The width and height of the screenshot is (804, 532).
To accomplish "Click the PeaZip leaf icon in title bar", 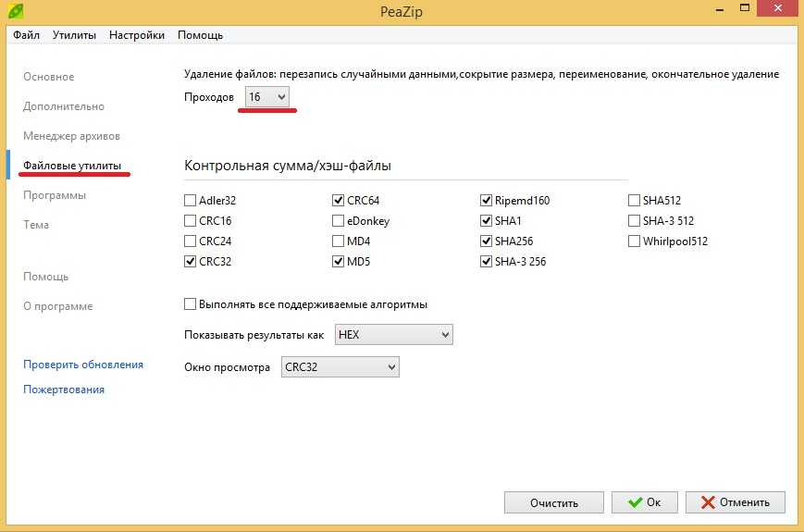I will (x=16, y=10).
